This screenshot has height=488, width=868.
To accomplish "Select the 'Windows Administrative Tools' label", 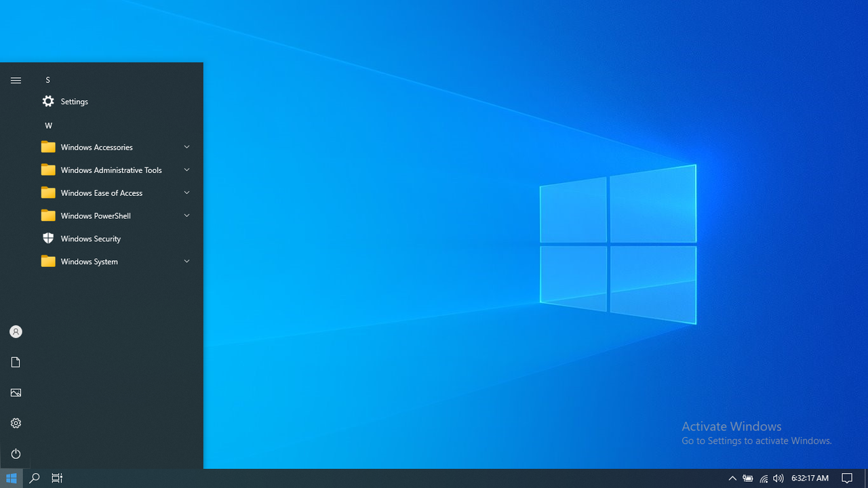I will point(111,170).
